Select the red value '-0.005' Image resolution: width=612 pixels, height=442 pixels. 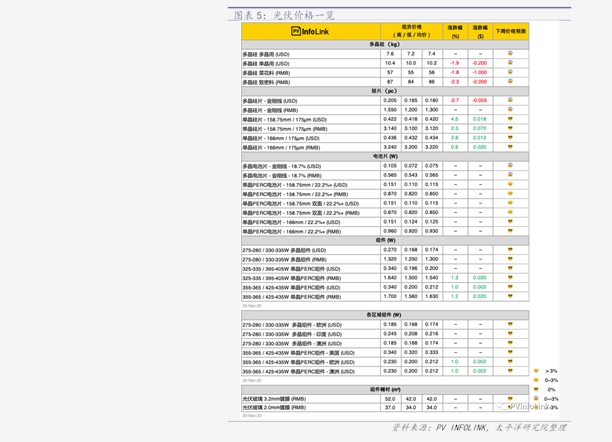pos(480,100)
